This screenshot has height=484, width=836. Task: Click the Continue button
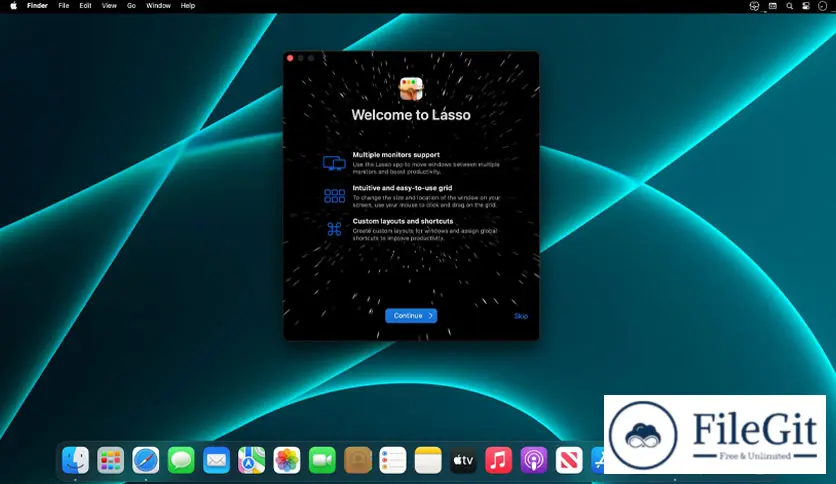coord(410,316)
